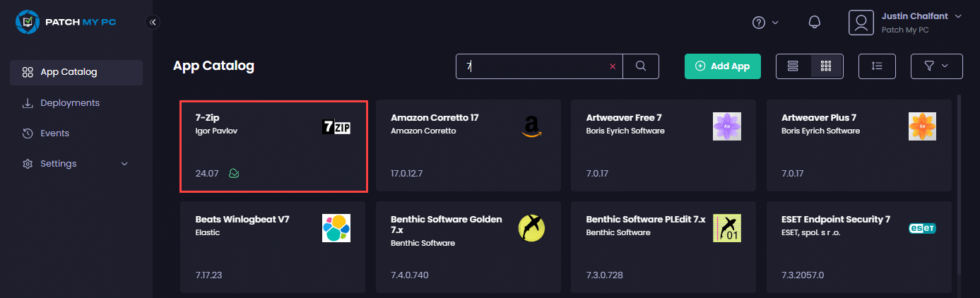Click the catalog vertical scrollbar
Image resolution: width=980 pixels, height=298 pixels.
tap(959, 184)
